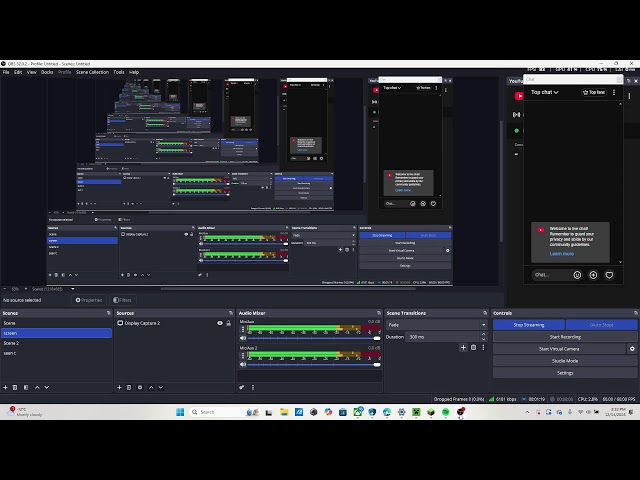Click Start Virtual Camera button
The width and height of the screenshot is (640, 480).
point(559,349)
